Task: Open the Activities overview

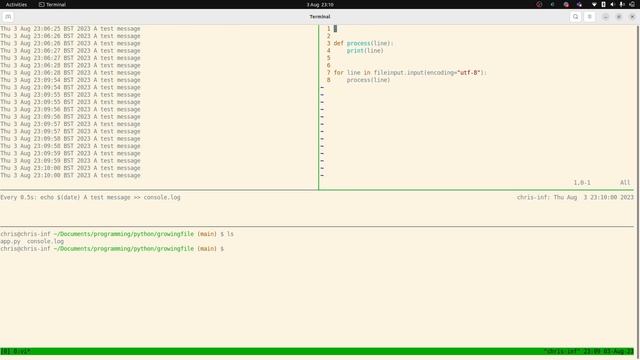Action: coord(16,4)
